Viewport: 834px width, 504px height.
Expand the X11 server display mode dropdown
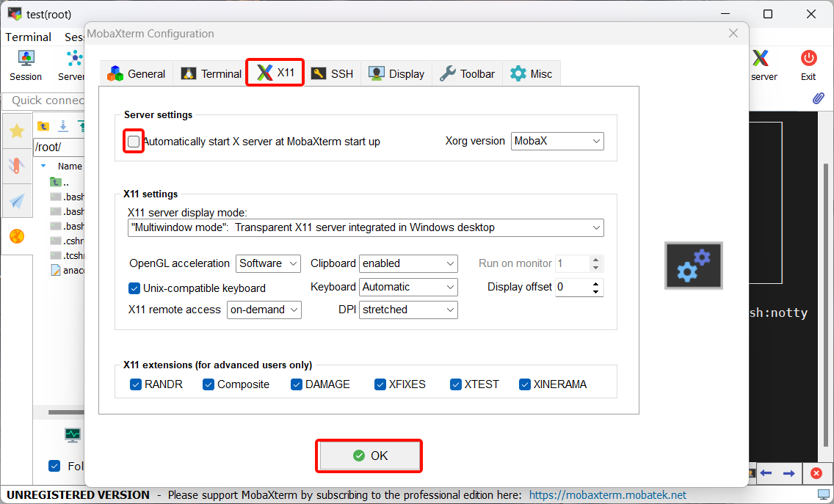click(x=366, y=227)
